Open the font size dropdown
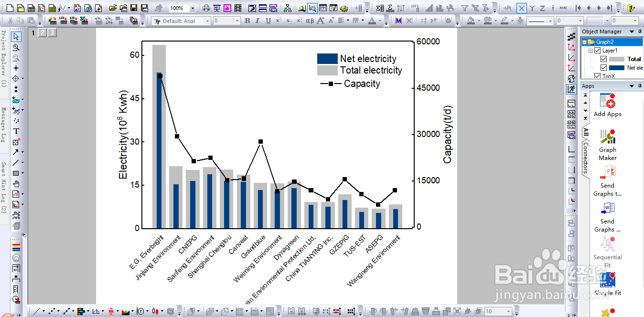The image size is (644, 317). (x=237, y=21)
